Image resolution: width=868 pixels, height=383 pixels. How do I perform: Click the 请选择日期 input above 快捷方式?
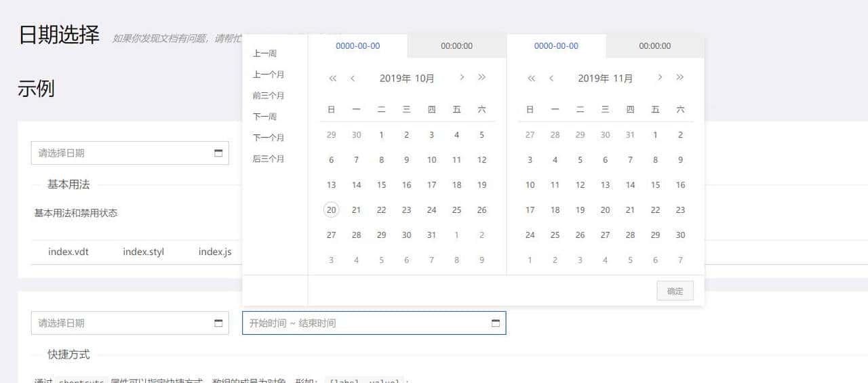(130, 323)
